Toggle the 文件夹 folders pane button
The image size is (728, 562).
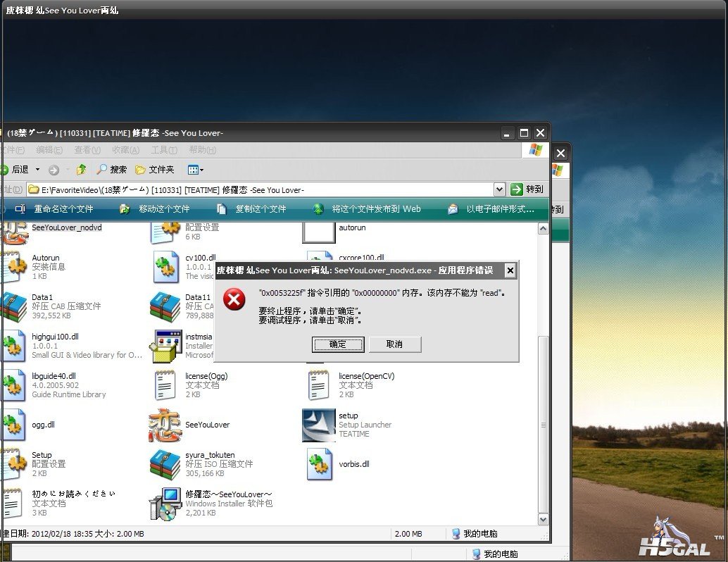click(154, 170)
